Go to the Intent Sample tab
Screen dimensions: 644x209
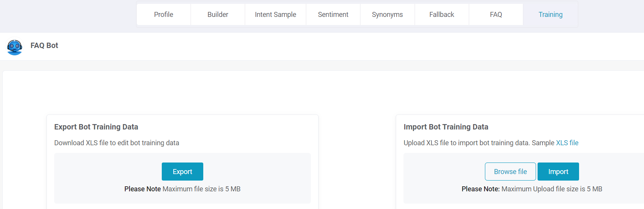coord(276,15)
